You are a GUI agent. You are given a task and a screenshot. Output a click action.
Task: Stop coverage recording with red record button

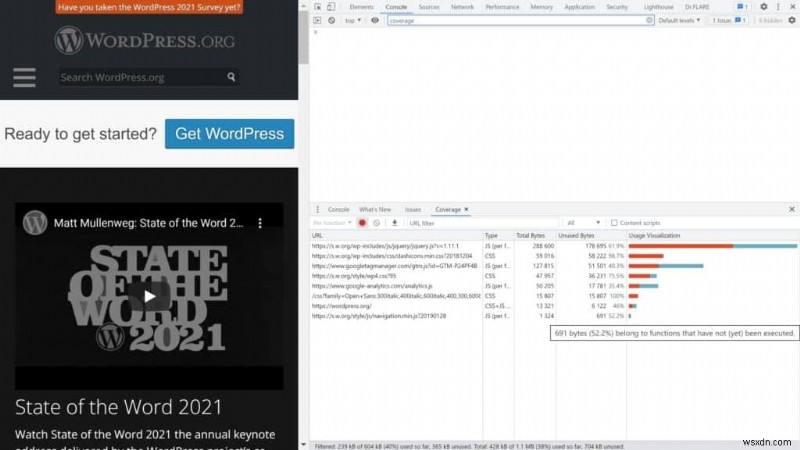click(362, 223)
